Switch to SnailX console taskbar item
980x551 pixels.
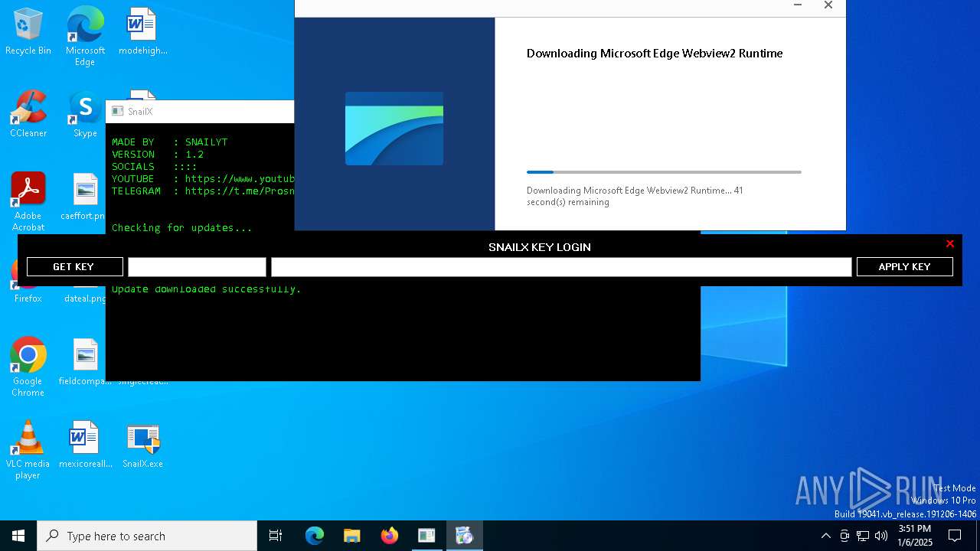[426, 536]
